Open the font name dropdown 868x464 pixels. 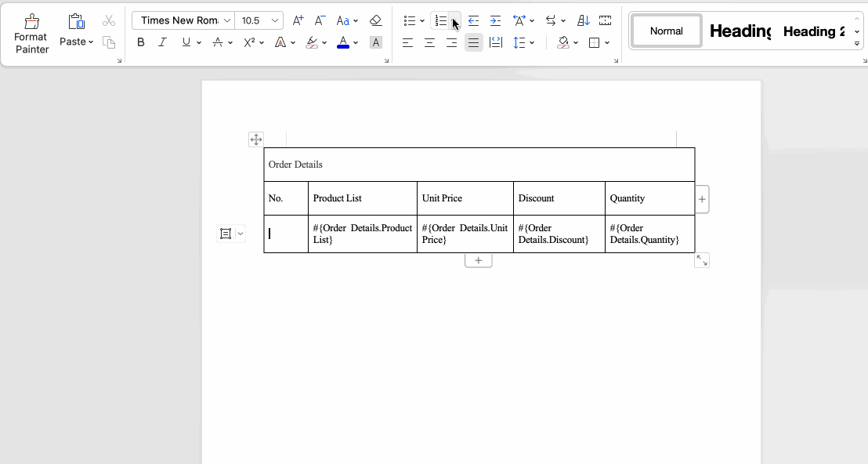coord(227,20)
